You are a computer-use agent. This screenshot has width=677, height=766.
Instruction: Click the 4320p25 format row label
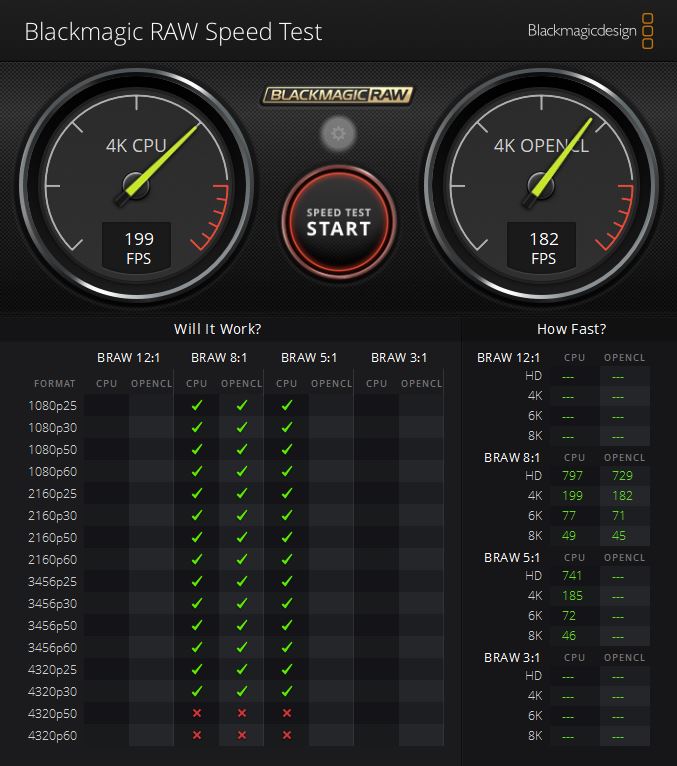[x=53, y=669]
